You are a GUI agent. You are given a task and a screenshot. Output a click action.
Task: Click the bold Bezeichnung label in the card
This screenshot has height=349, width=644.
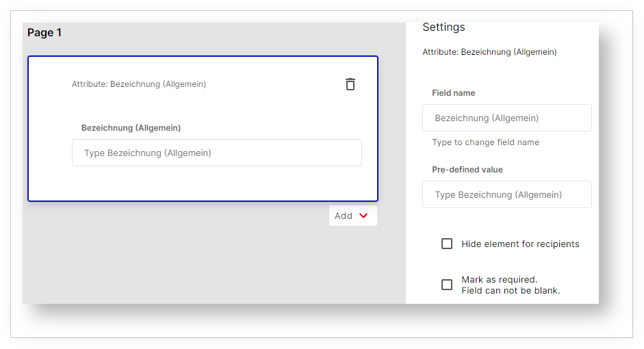(x=131, y=127)
